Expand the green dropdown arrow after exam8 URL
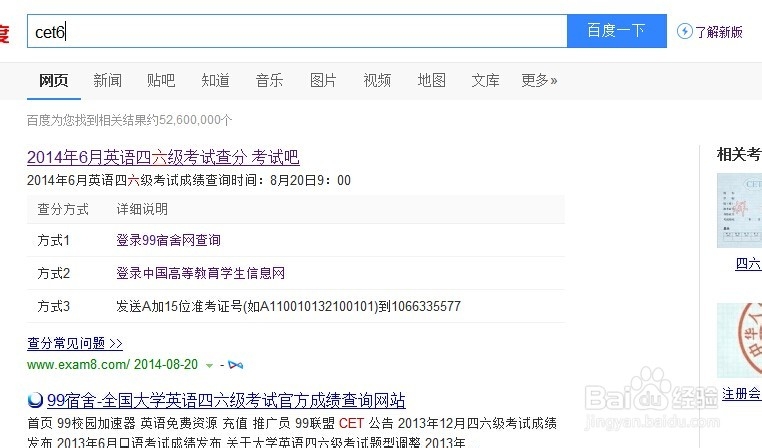The width and height of the screenshot is (762, 448). click(209, 365)
